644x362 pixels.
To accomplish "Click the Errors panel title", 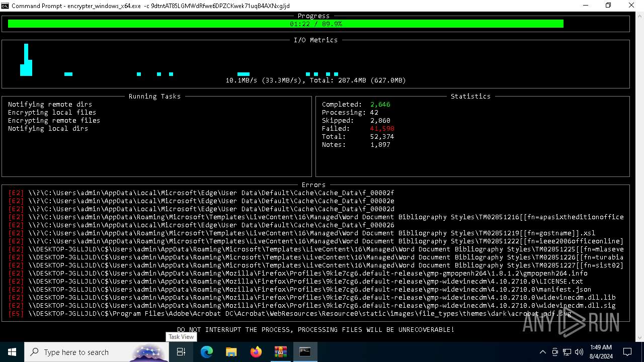I will (x=313, y=185).
